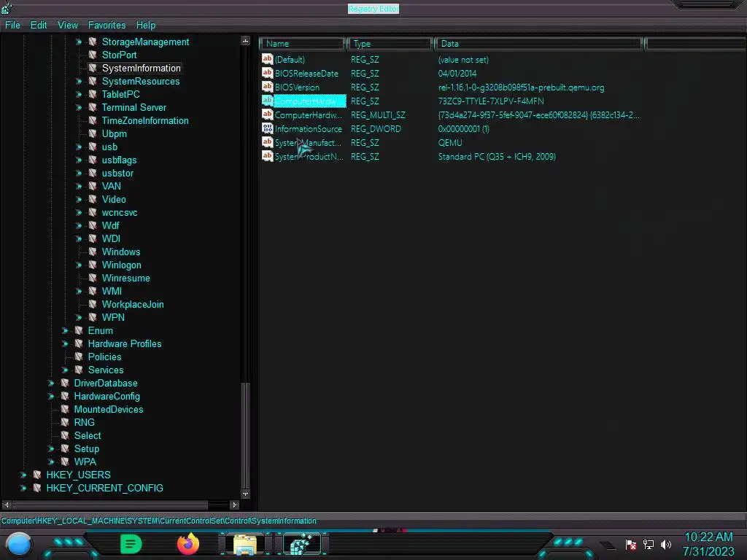
Task: Select the QEMU data cell
Action: tap(450, 142)
